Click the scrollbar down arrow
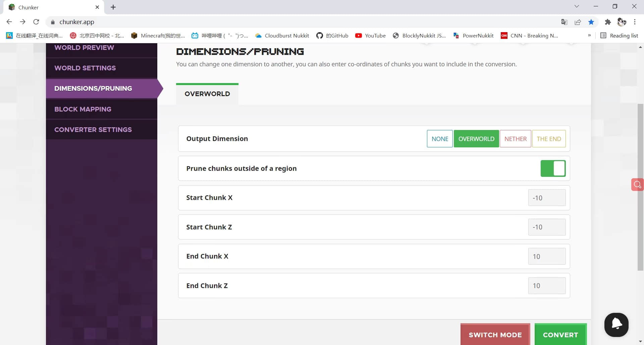 640,341
